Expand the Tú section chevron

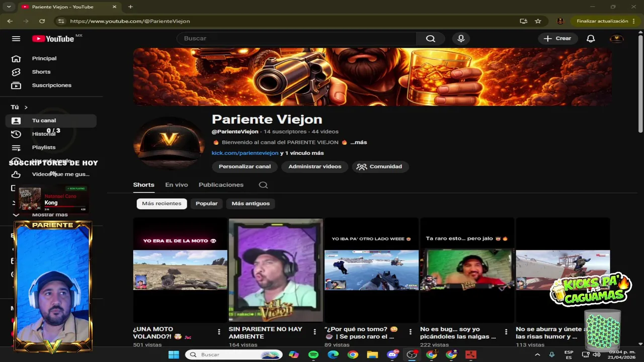tap(26, 108)
